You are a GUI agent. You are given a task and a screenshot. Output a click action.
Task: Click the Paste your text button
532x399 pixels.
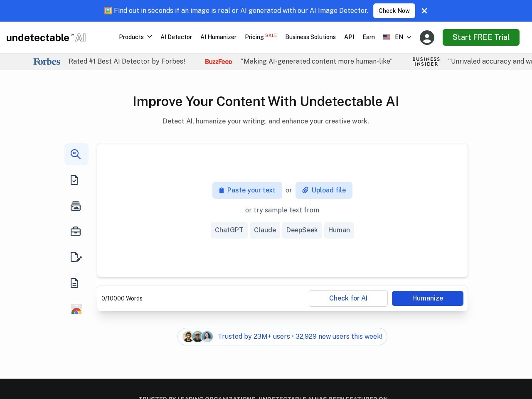(x=247, y=190)
